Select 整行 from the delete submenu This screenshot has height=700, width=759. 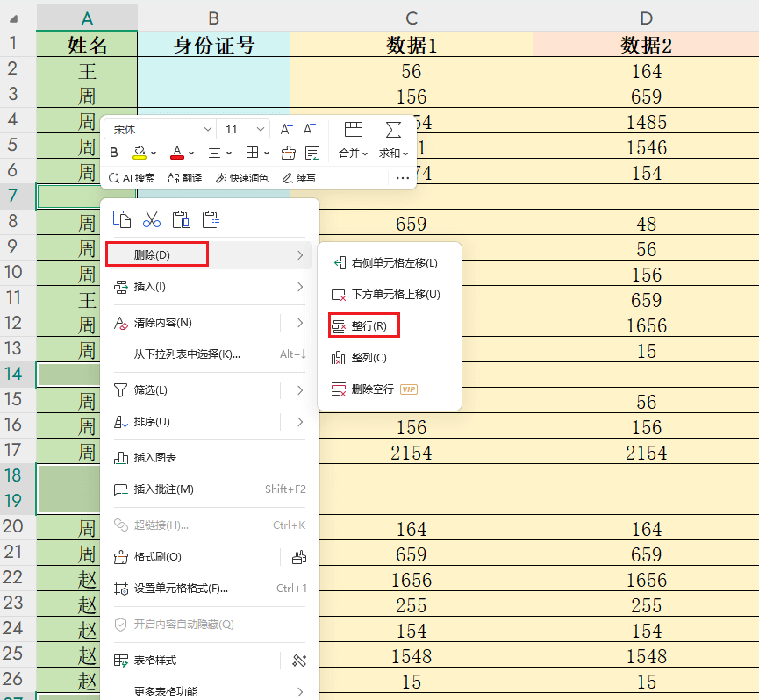[363, 325]
